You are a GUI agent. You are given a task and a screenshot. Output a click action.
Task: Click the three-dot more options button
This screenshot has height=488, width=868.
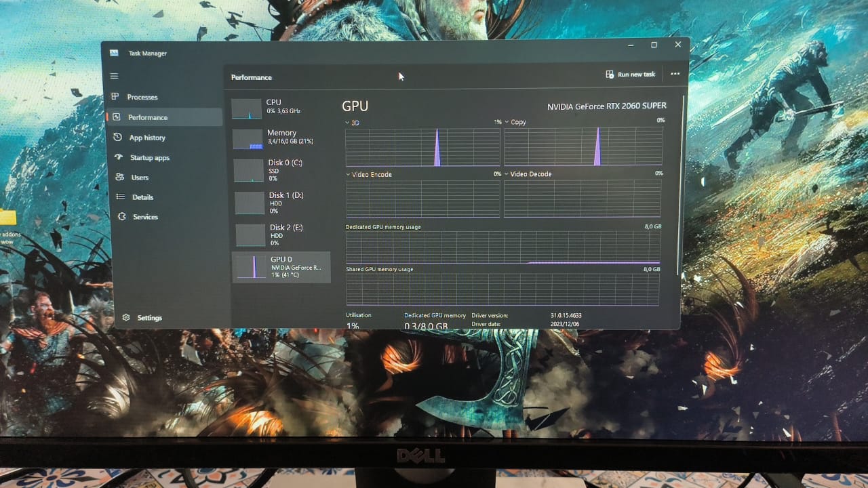675,74
